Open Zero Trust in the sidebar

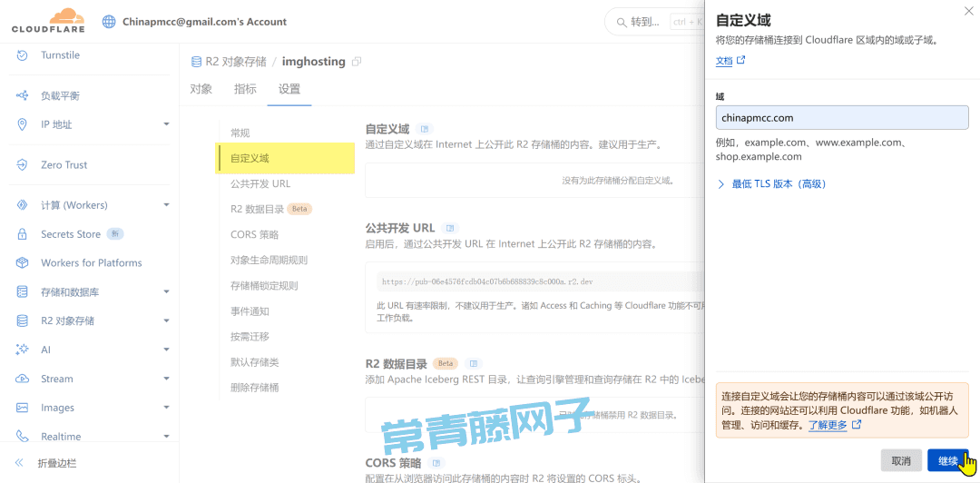pos(64,165)
